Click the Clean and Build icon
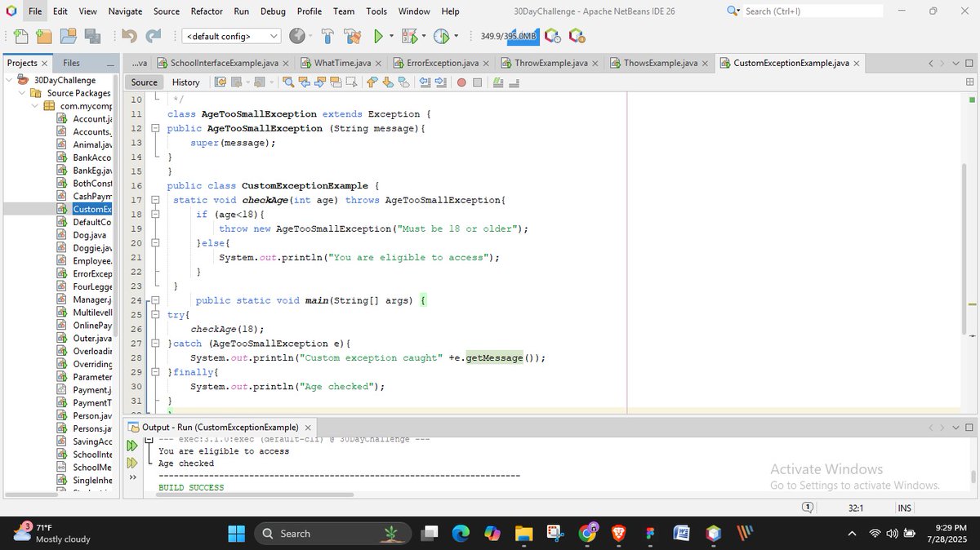 (x=352, y=36)
